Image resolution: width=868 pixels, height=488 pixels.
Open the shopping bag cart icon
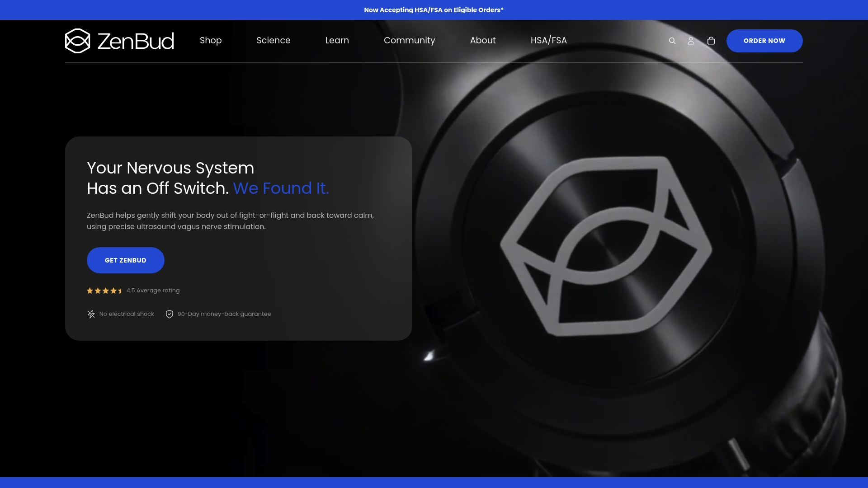711,41
